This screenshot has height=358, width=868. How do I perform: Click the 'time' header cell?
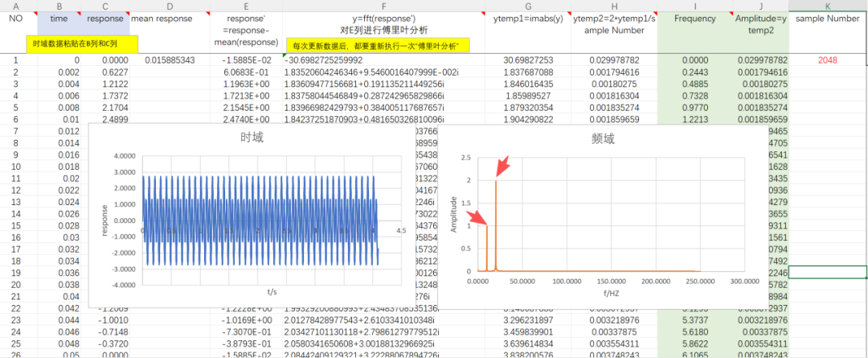pos(59,19)
